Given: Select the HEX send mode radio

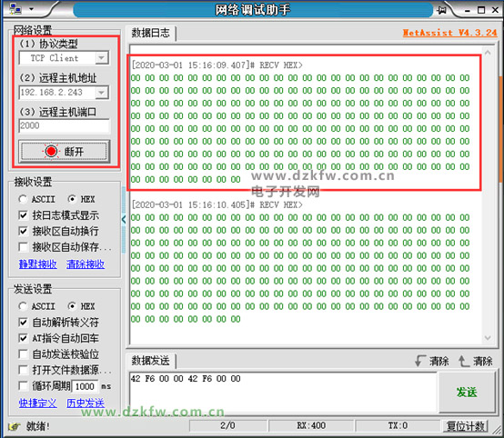Looking at the screenshot, I should point(72,306).
